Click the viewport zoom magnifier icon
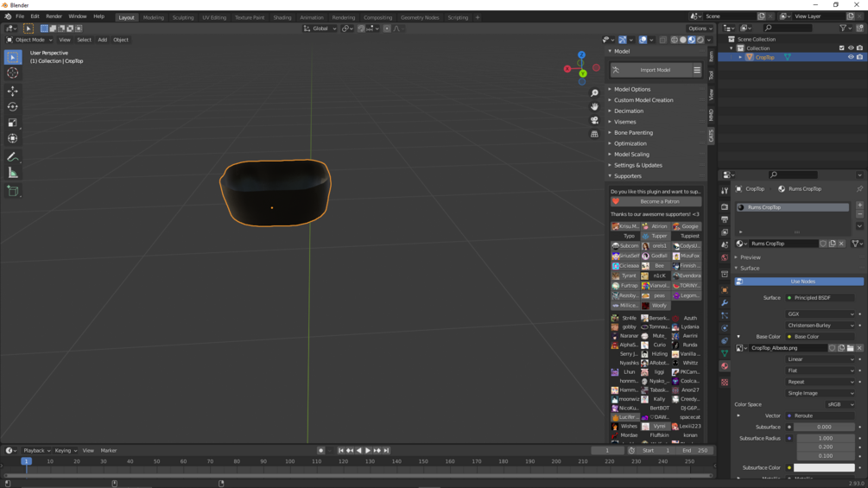Screen dimensions: 868x488 pyautogui.click(x=594, y=93)
